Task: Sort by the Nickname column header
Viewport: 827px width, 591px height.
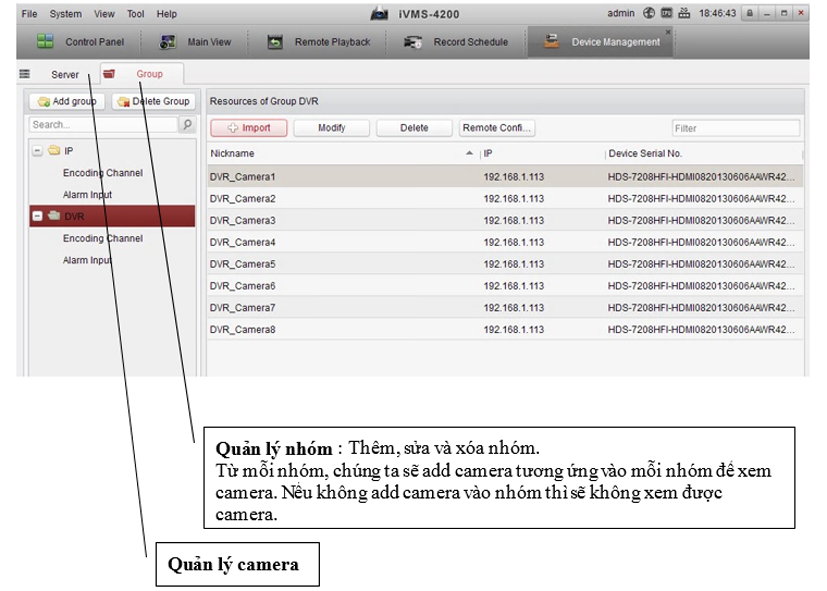Action: click(x=232, y=153)
